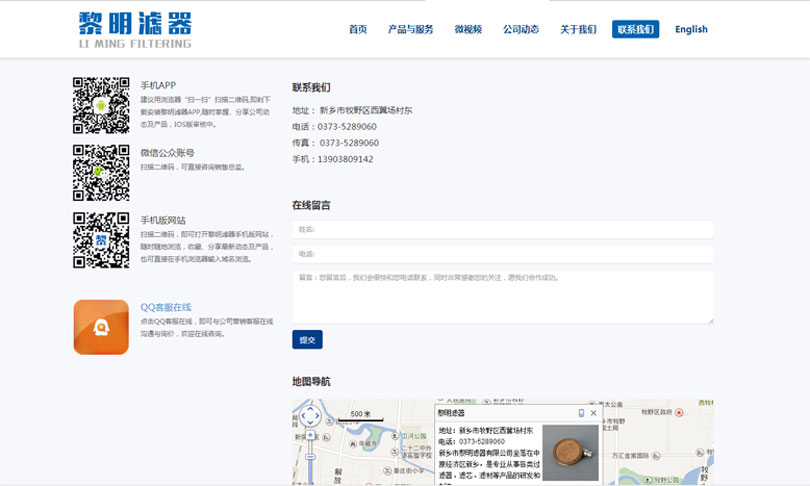Open the 首页 home menu item
This screenshot has width=810, height=486.
[x=358, y=29]
